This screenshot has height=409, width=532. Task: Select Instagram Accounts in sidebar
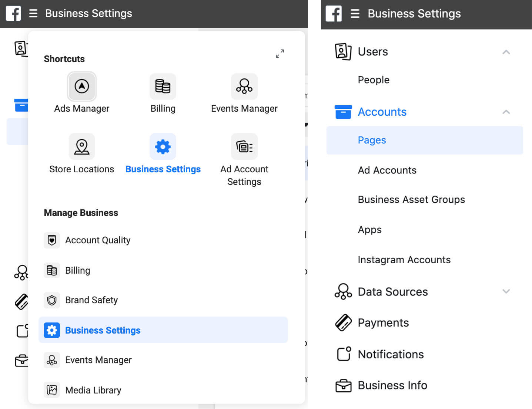404,260
